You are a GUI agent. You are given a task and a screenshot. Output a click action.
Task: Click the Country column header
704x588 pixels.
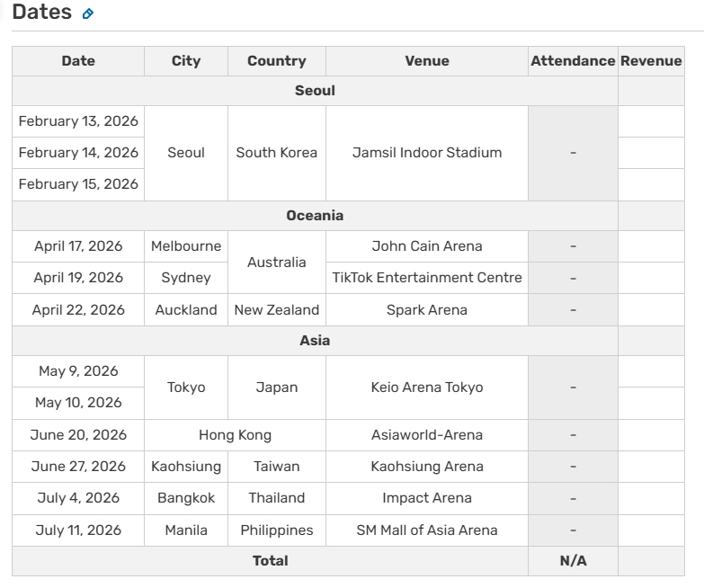tap(277, 61)
